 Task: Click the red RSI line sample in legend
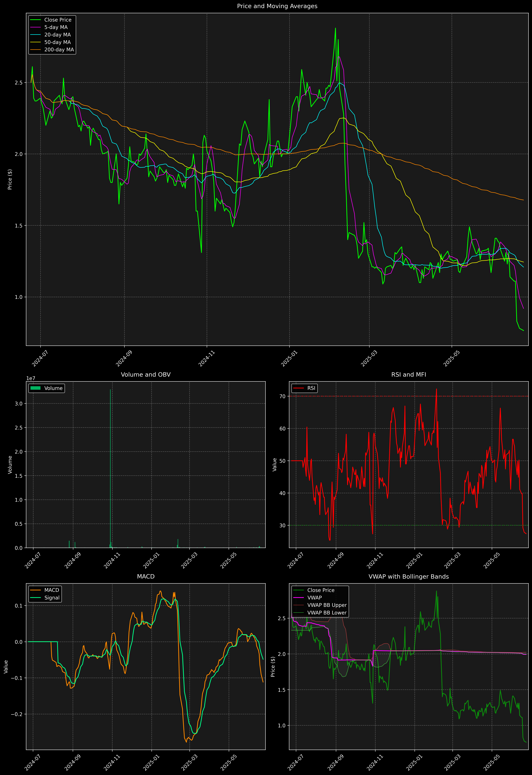coord(299,388)
